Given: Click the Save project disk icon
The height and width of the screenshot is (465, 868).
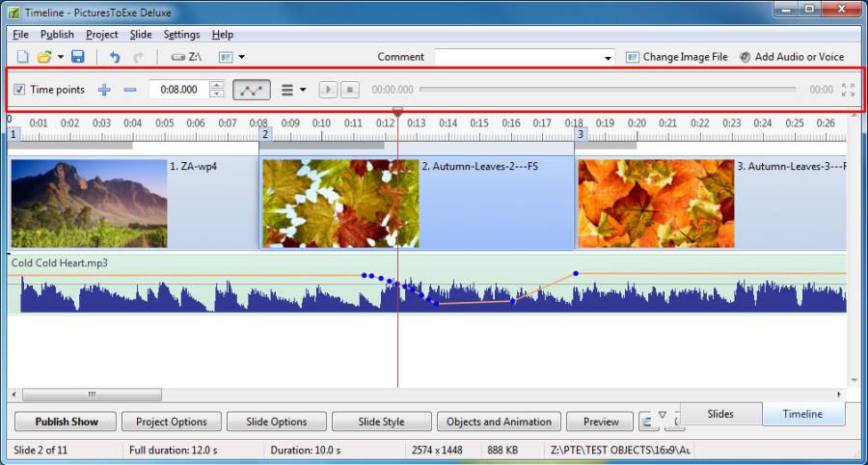Looking at the screenshot, I should click(77, 57).
